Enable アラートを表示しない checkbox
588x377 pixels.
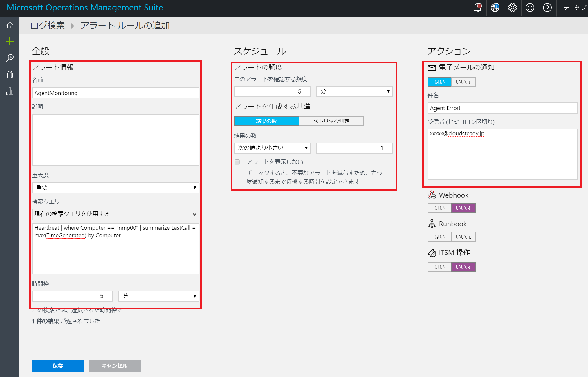pyautogui.click(x=238, y=162)
